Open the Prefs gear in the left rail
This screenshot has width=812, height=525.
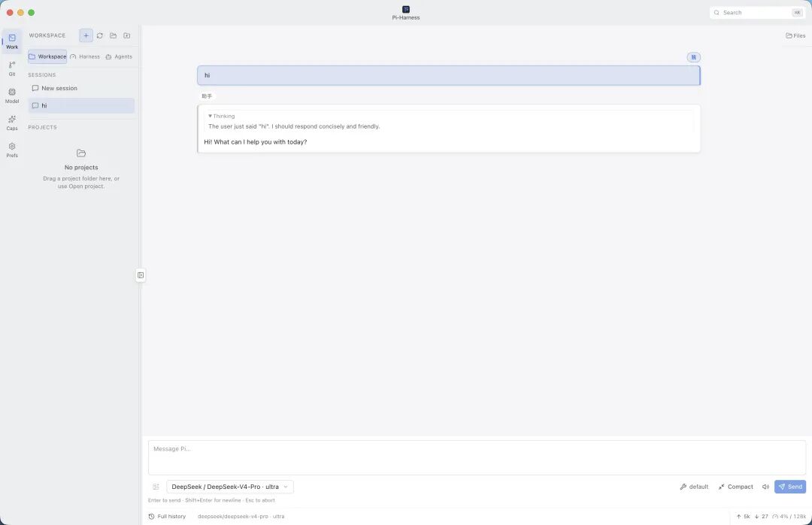[x=12, y=150]
